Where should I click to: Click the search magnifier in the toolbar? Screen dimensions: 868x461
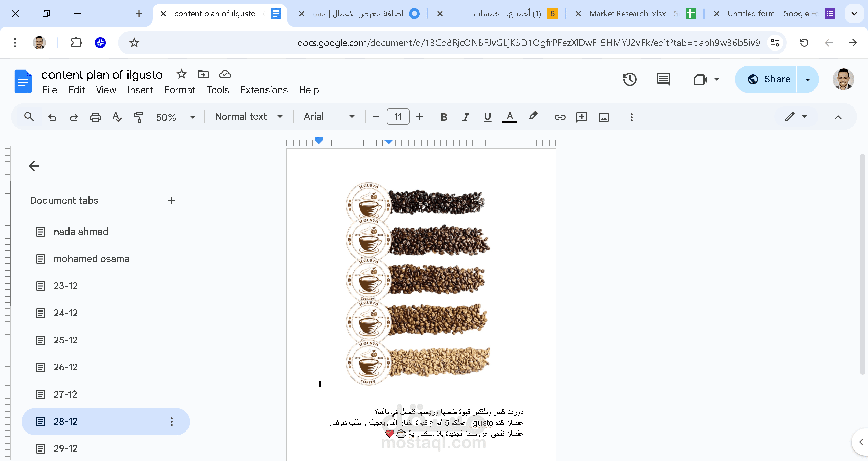tap(29, 117)
